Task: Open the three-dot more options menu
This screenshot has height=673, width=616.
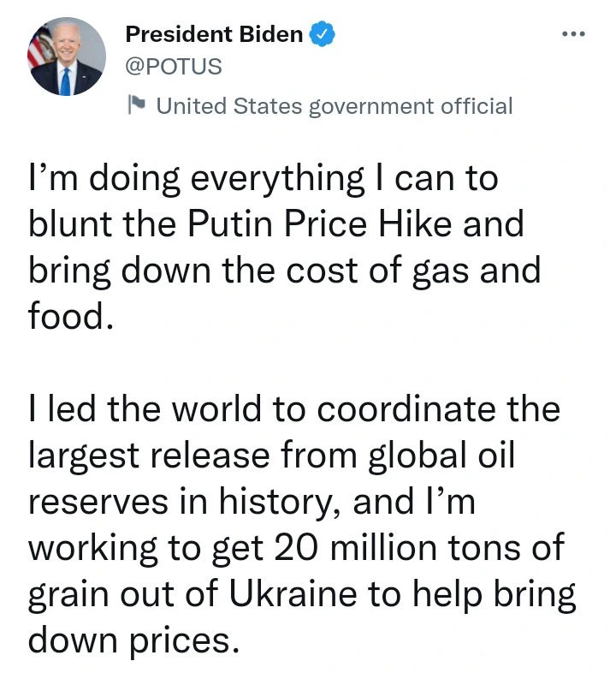Action: pyautogui.click(x=573, y=33)
